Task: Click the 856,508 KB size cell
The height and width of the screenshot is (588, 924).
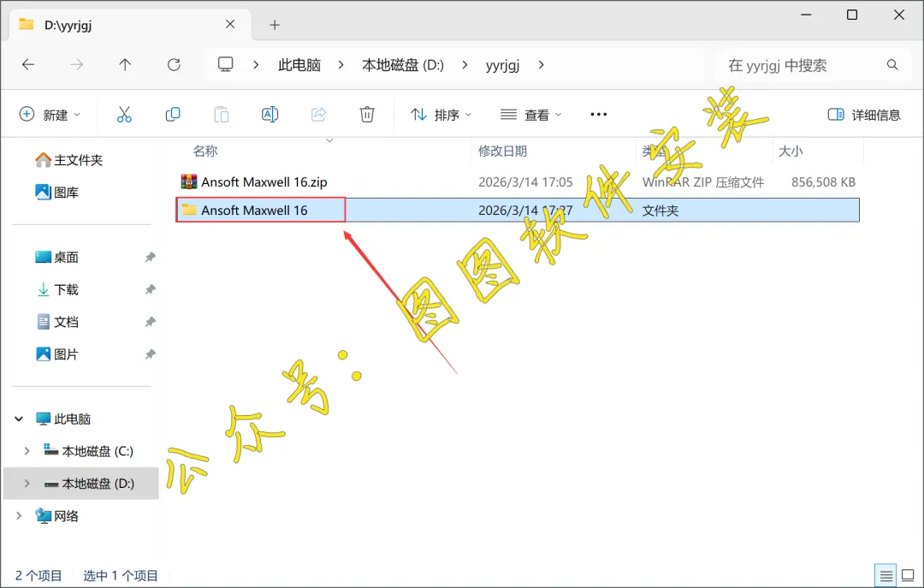Action: pyautogui.click(x=823, y=181)
